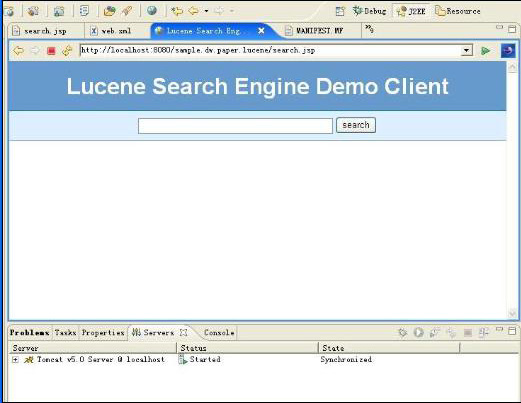Click the search.jsp file tab icon
This screenshot has width=521, height=403.
(16, 31)
